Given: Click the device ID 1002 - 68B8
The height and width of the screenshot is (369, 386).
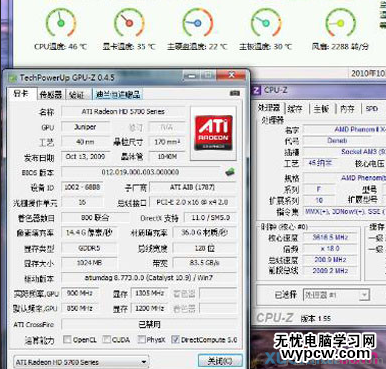Looking at the screenshot, I should pyautogui.click(x=82, y=187).
